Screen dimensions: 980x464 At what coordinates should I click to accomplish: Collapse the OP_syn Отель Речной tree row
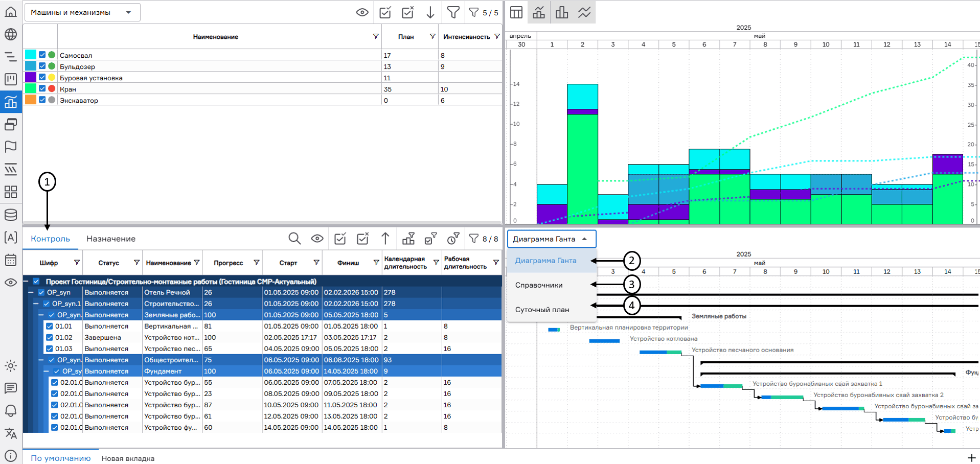[31, 292]
